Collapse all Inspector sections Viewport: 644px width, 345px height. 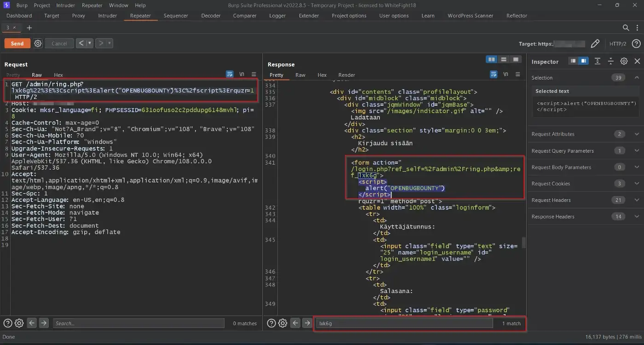click(x=610, y=61)
